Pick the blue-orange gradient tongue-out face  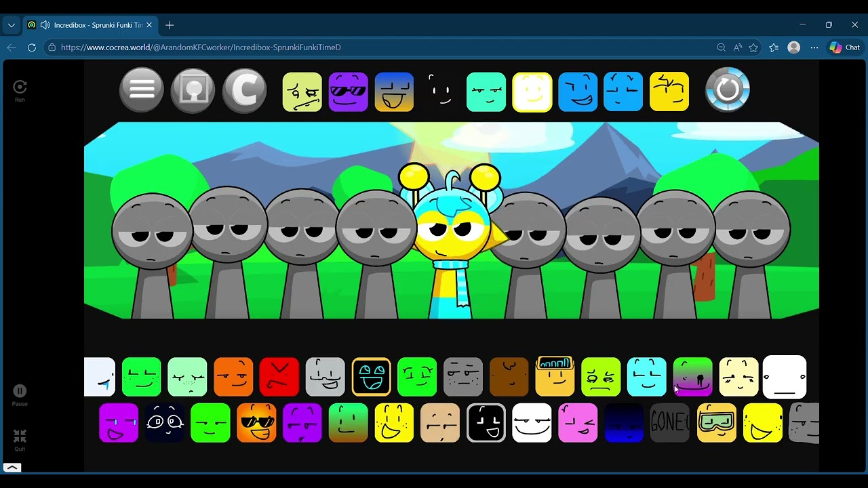(x=394, y=91)
